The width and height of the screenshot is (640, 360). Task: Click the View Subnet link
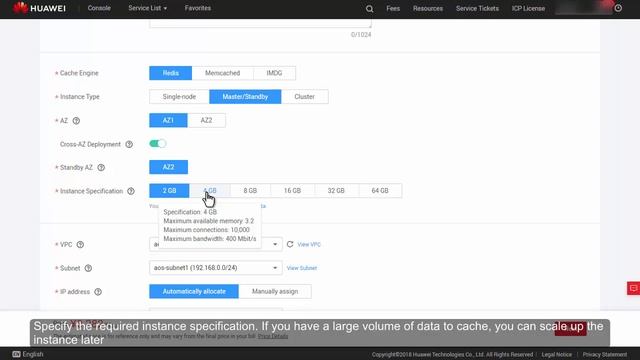coord(302,268)
